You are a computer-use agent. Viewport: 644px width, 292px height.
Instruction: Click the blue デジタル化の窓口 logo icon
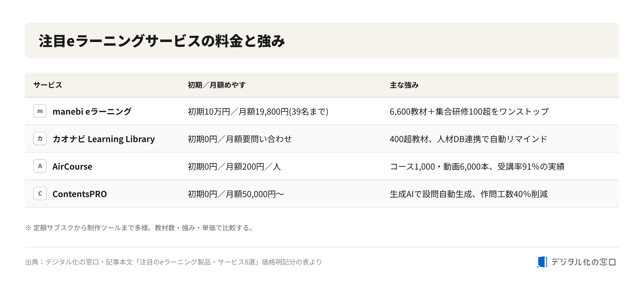pos(542,262)
